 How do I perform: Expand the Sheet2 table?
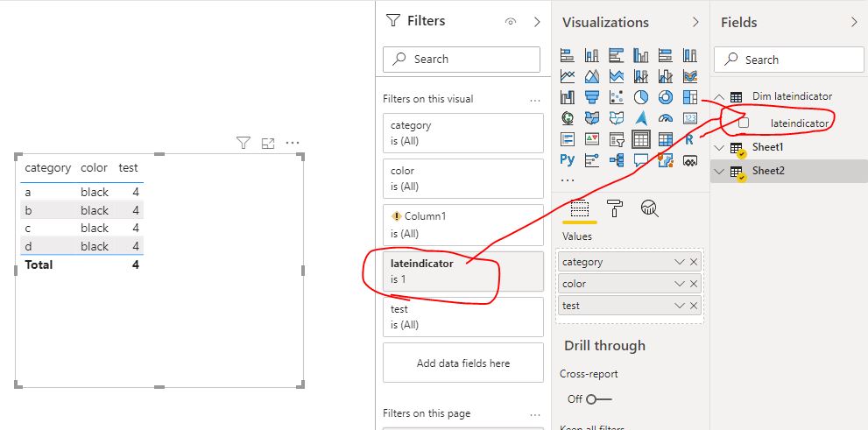719,172
